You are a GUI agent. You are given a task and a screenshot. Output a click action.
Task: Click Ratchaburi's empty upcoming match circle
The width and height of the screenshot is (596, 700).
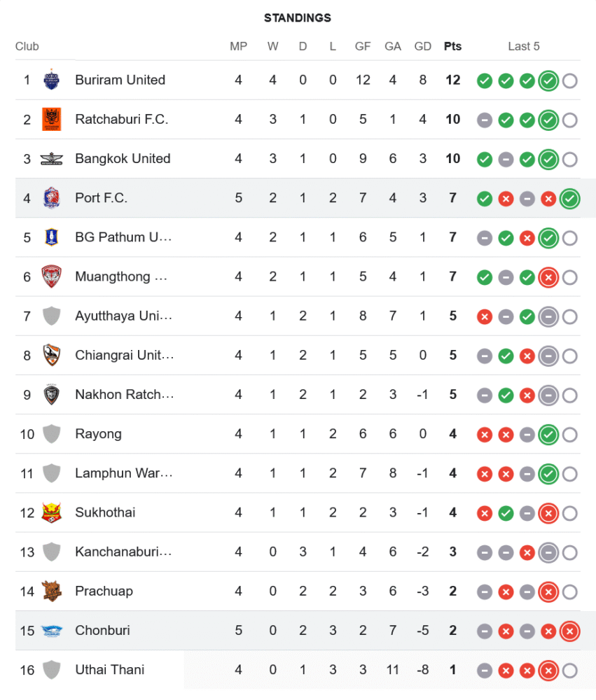coord(570,120)
